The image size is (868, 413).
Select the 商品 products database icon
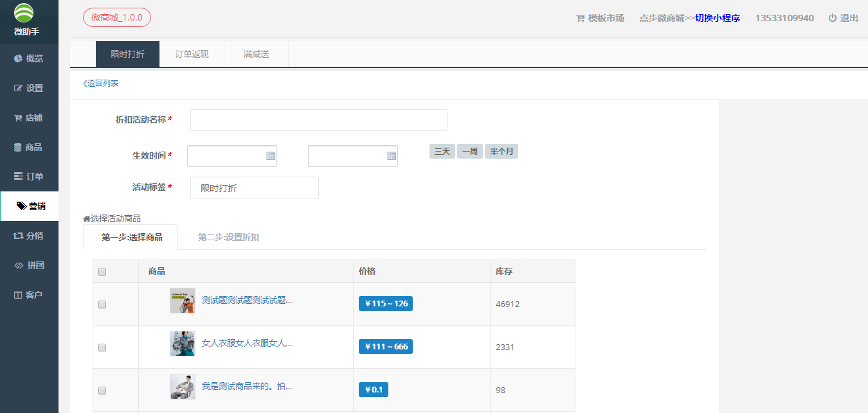[x=18, y=147]
